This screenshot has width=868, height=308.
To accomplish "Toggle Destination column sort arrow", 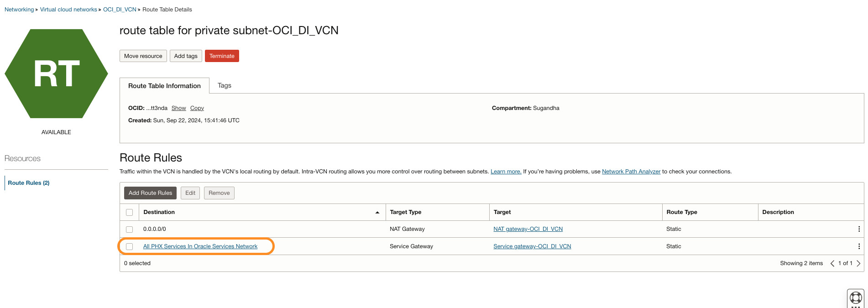I will pyautogui.click(x=377, y=212).
